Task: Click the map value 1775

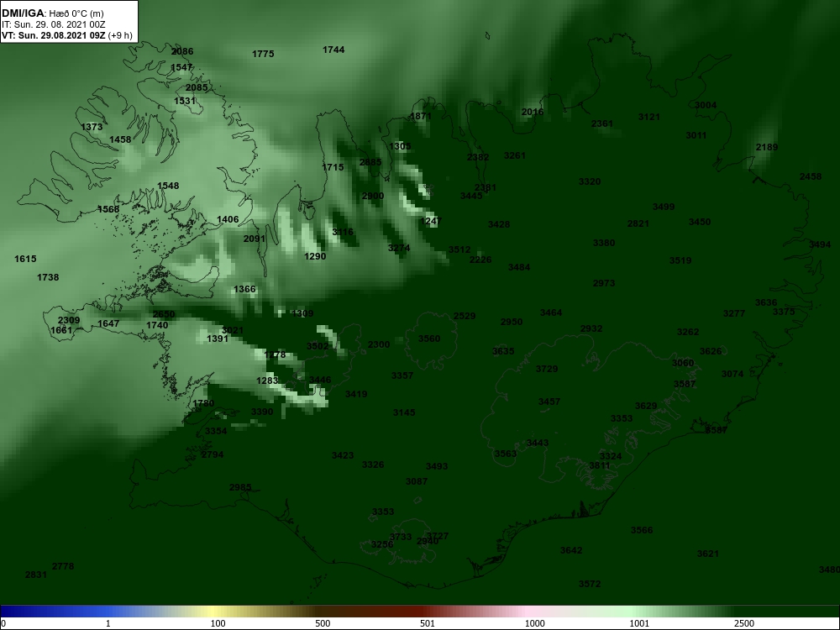Action: coord(263,54)
